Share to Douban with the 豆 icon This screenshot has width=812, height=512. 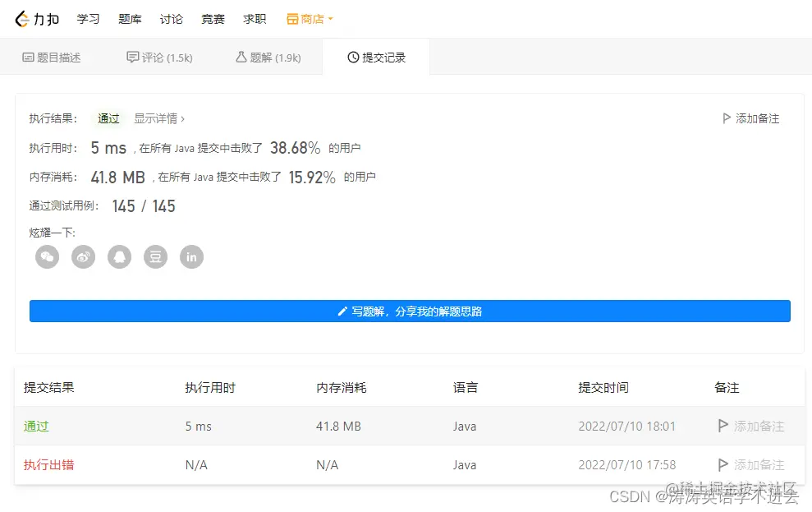pos(155,256)
